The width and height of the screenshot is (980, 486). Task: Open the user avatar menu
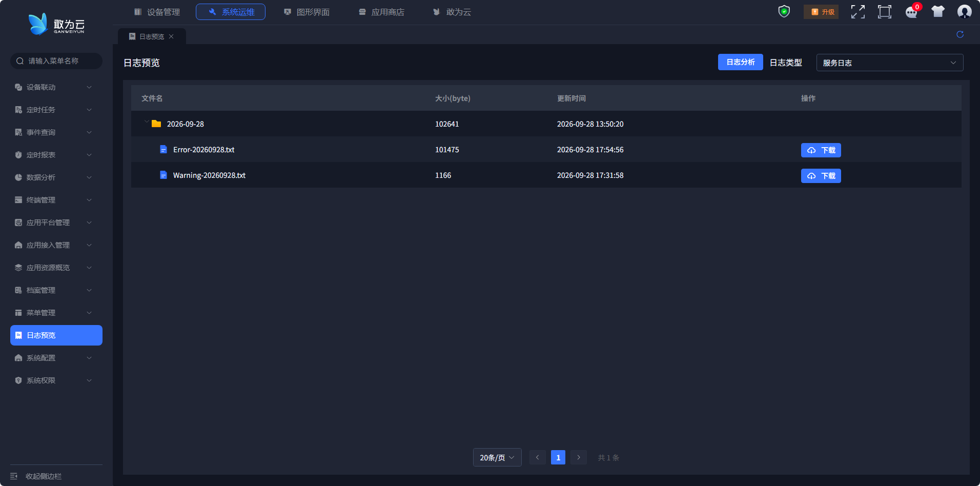click(x=965, y=11)
